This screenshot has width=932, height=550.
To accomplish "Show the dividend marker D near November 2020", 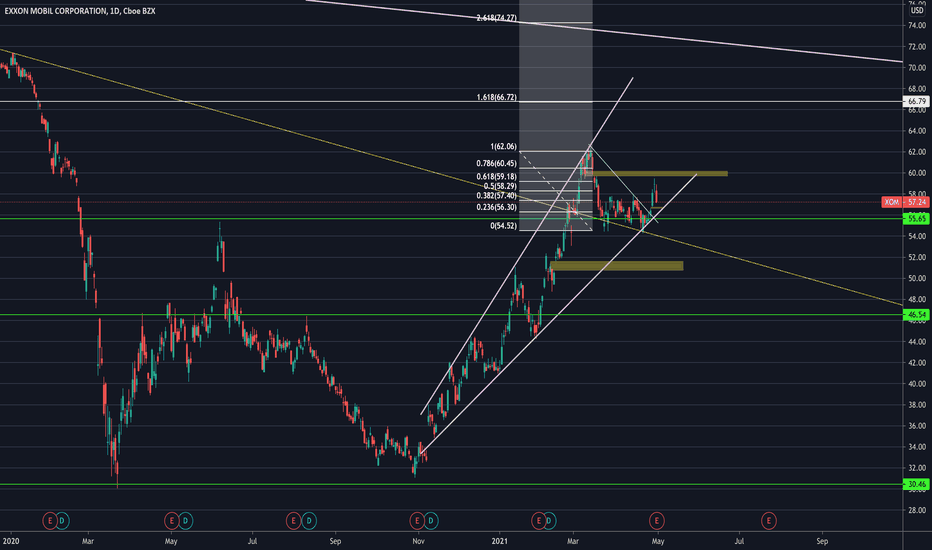I will 431,521.
